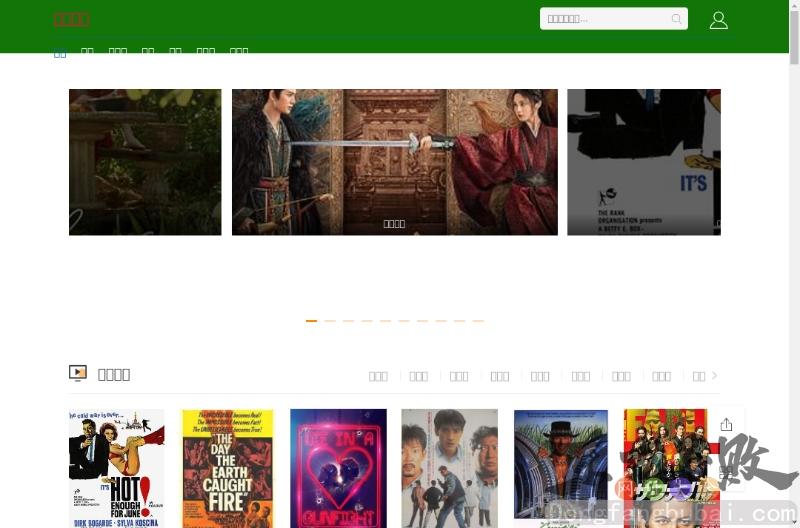Select the first active orange carousel indicator

311,321
